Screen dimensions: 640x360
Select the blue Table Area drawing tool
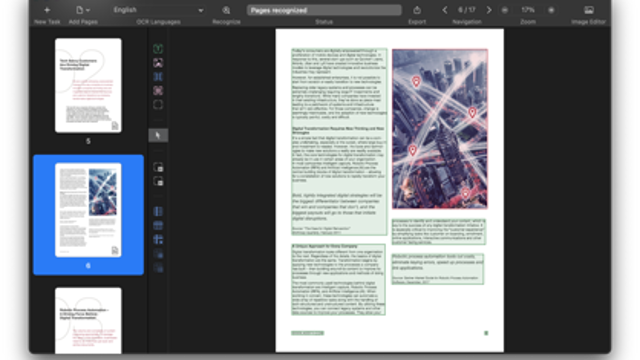tap(158, 76)
